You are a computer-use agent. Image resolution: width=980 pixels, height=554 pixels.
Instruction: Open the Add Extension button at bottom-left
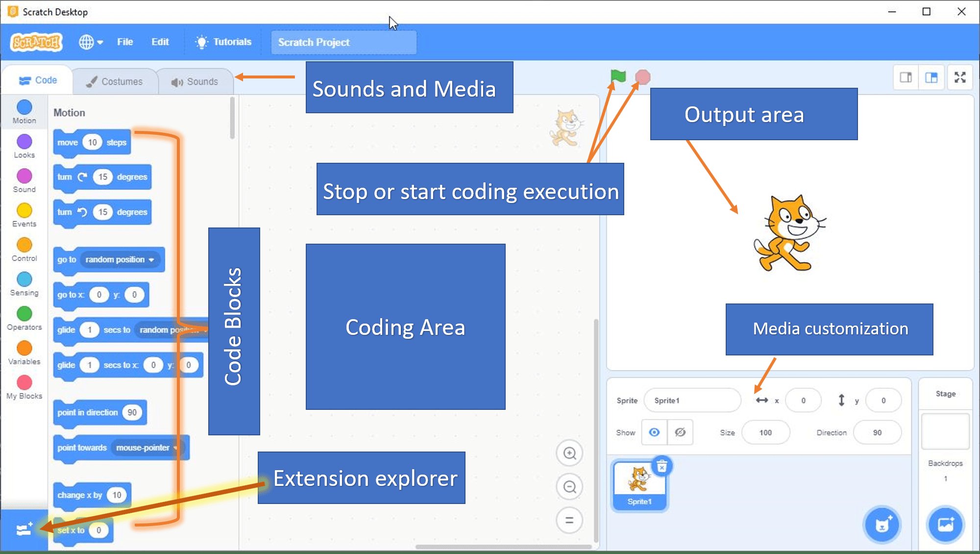pos(24,529)
